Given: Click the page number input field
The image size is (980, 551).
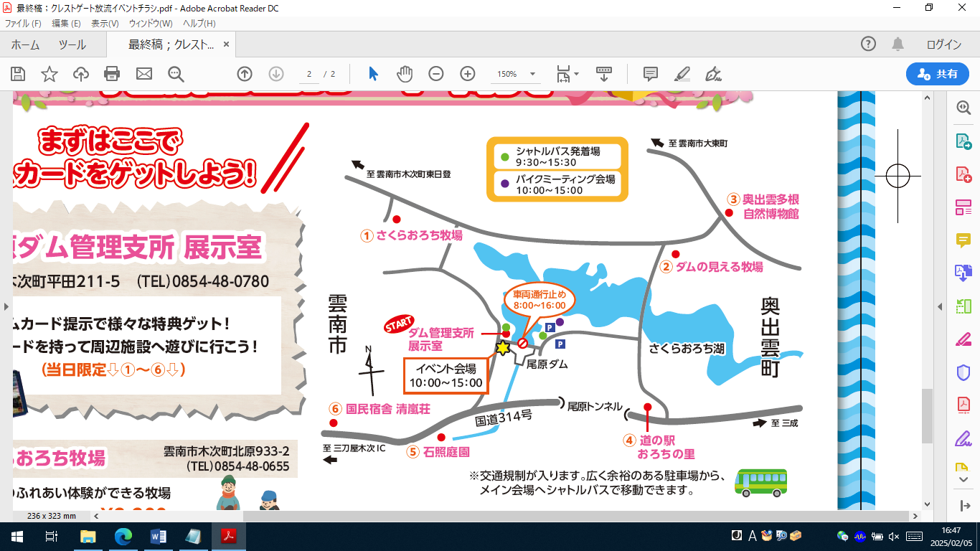Looking at the screenshot, I should [x=309, y=74].
